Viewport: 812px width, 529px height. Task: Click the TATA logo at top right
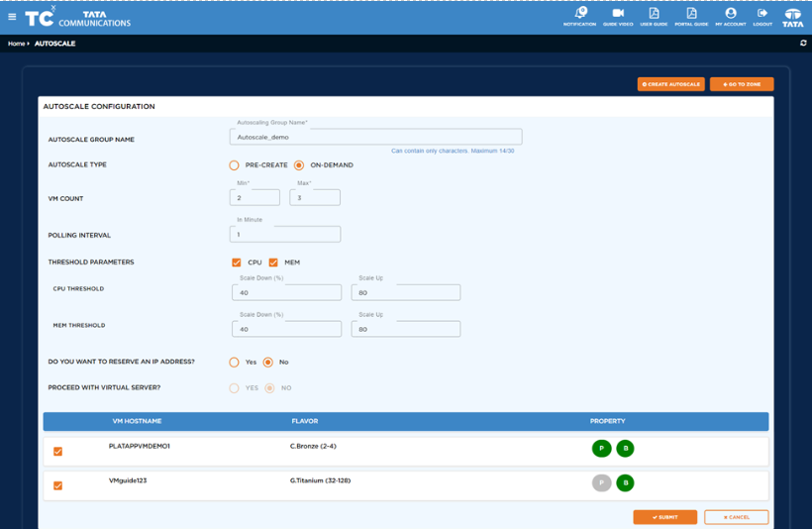(793, 17)
